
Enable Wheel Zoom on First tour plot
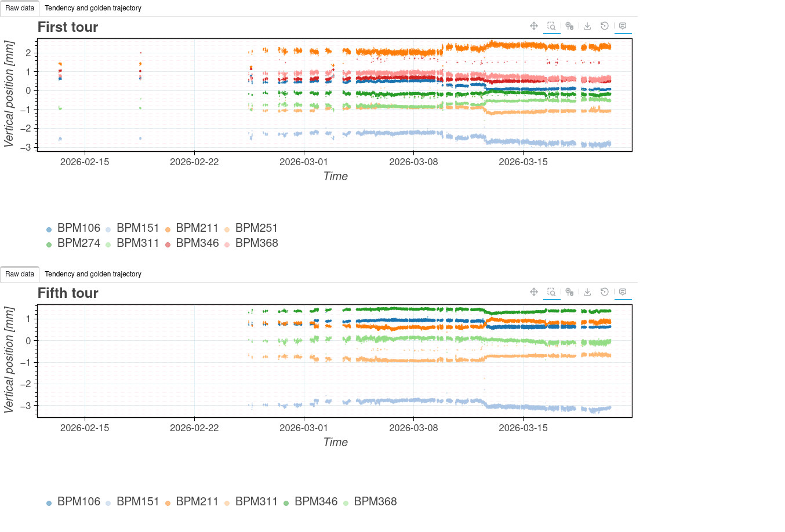click(569, 26)
